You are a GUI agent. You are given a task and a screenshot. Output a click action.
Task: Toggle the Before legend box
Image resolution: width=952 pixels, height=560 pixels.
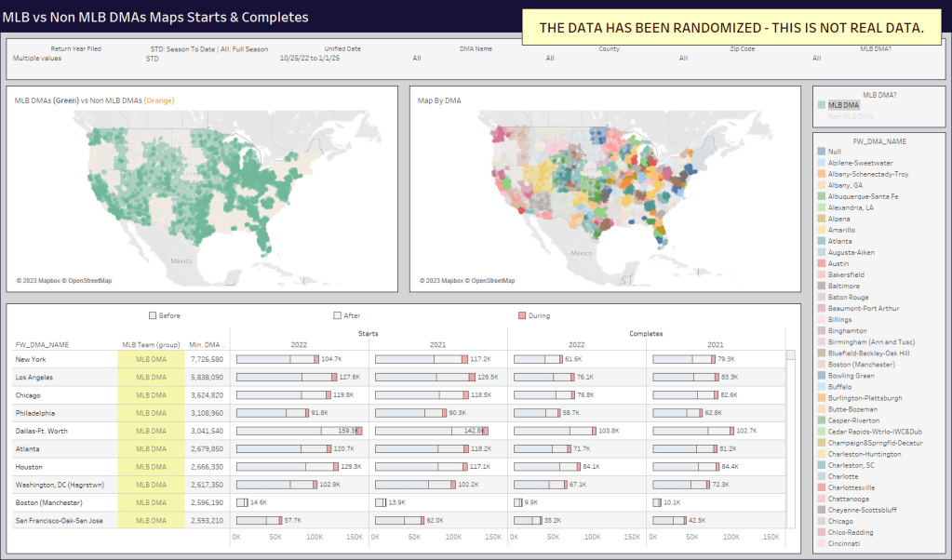point(153,315)
